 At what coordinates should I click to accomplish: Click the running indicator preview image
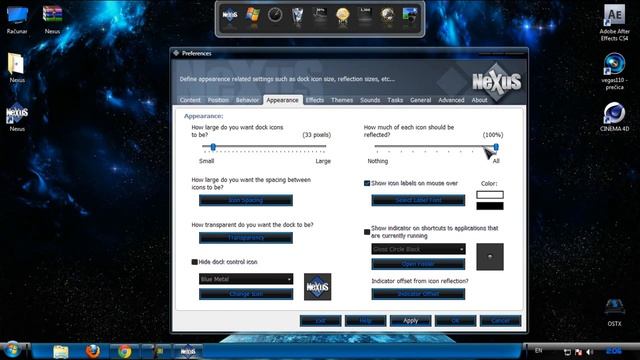[x=490, y=257]
